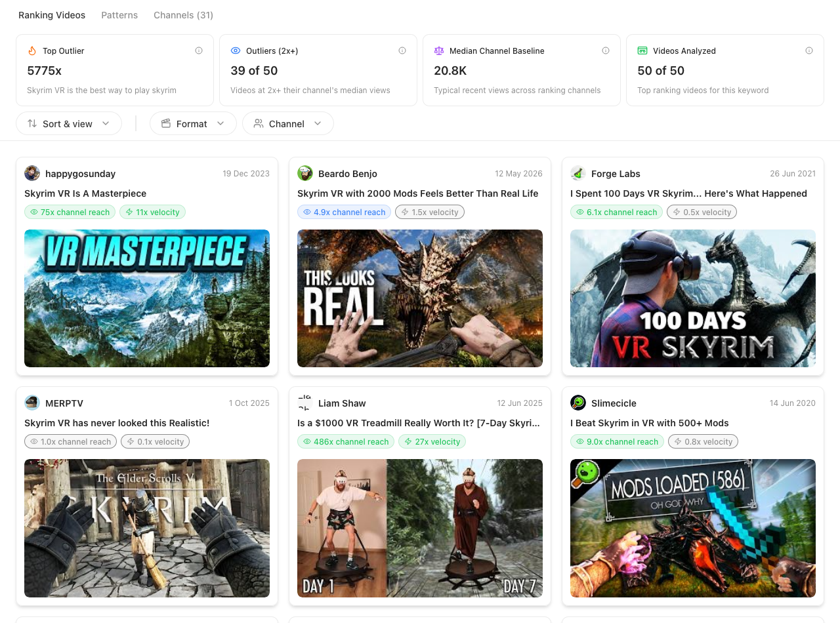
Task: Click the Slimecicle channel avatar
Action: (578, 403)
